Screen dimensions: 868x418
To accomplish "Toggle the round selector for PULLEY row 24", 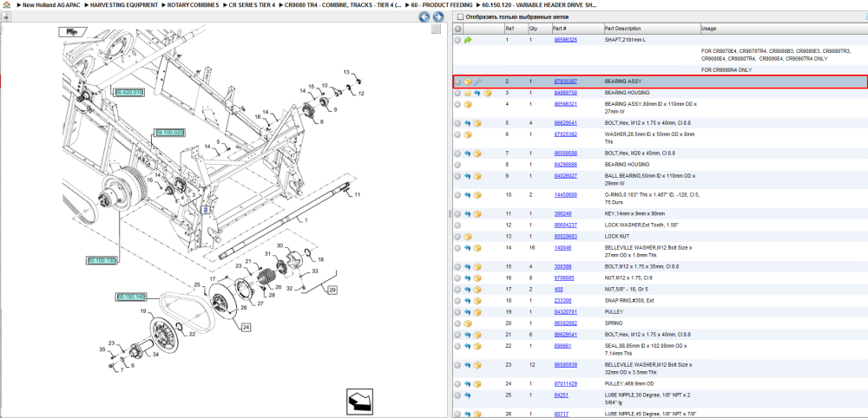I will [457, 383].
